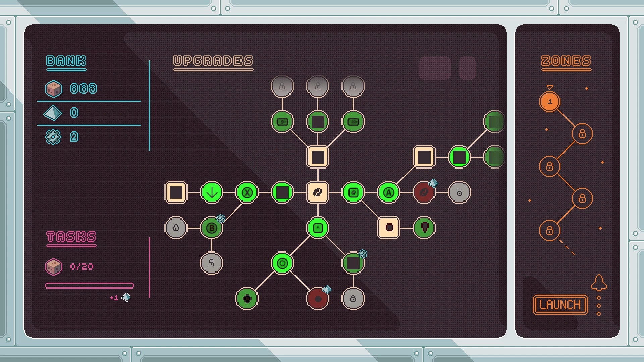Click the locked node right of red bean
The image size is (644, 362).
pyautogui.click(x=459, y=192)
